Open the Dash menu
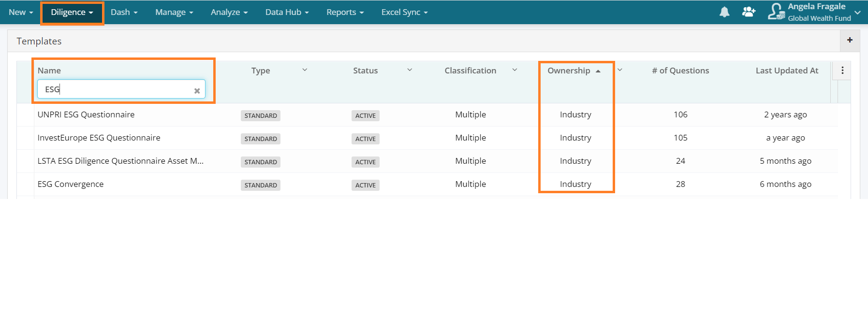Image resolution: width=868 pixels, height=313 pixels. coord(124,12)
